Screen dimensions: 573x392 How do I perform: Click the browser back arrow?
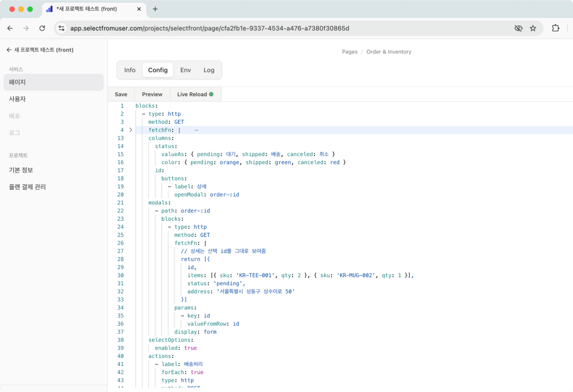(x=10, y=28)
